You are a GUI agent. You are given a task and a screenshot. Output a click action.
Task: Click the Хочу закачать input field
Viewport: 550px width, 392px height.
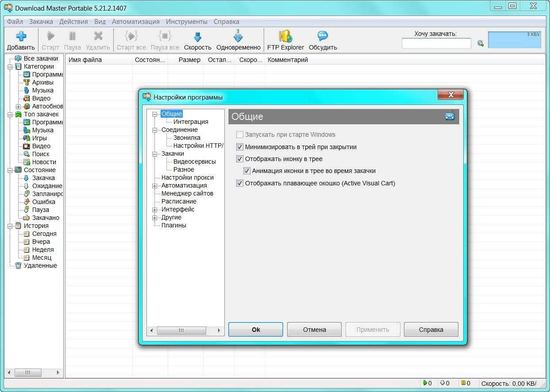click(436, 43)
